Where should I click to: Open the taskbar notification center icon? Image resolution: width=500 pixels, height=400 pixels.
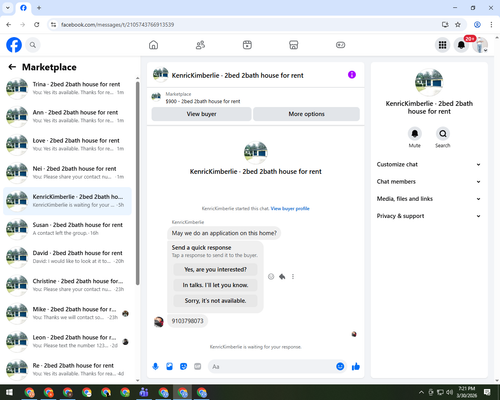tap(487, 392)
